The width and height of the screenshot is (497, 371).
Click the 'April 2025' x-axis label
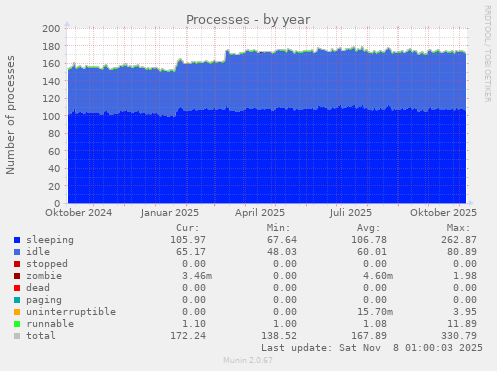(260, 213)
